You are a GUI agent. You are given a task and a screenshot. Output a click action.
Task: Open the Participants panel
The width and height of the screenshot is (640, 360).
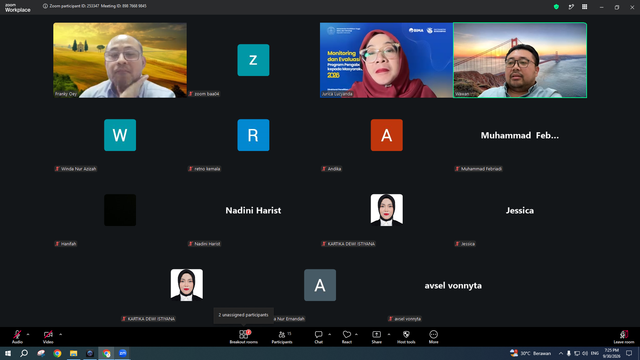click(x=282, y=336)
